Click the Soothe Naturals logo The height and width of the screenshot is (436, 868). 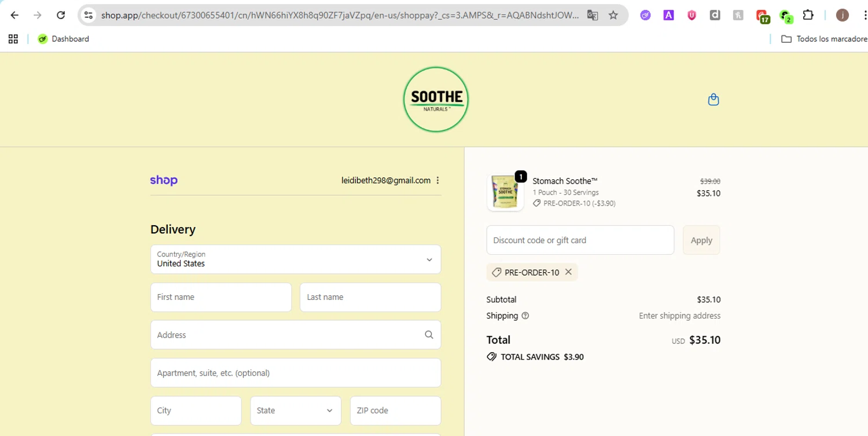(x=436, y=100)
